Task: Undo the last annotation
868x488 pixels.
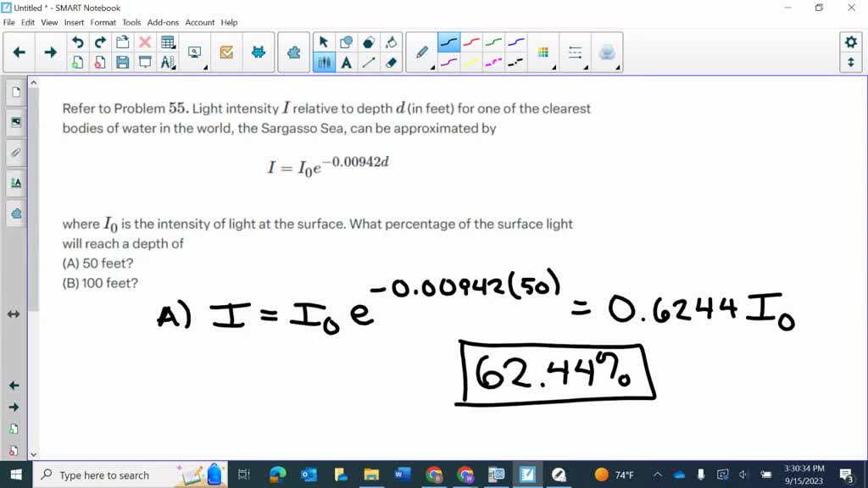Action: point(77,41)
